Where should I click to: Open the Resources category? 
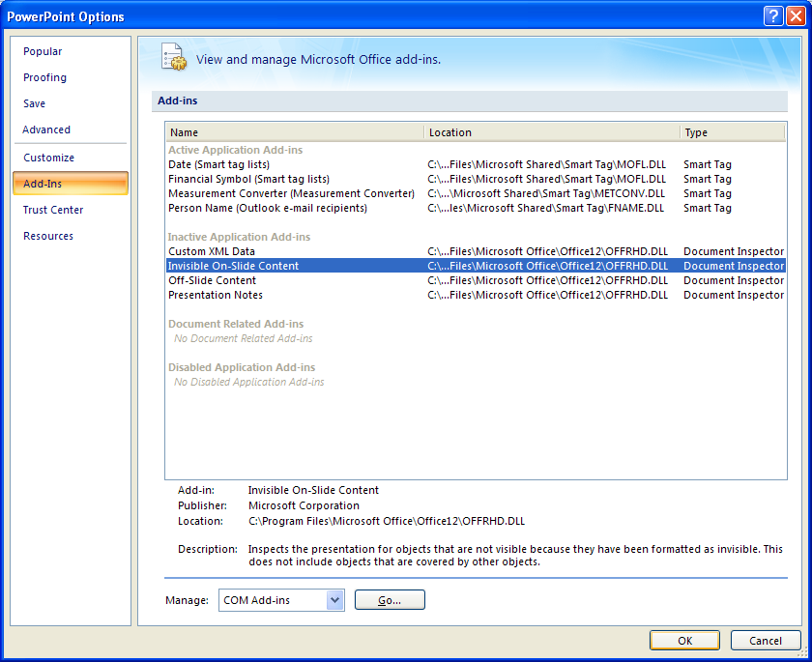coord(48,236)
